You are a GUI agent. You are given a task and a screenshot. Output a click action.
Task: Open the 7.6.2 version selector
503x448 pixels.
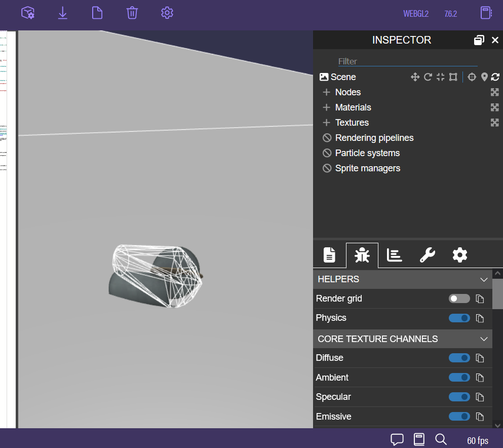pos(450,14)
